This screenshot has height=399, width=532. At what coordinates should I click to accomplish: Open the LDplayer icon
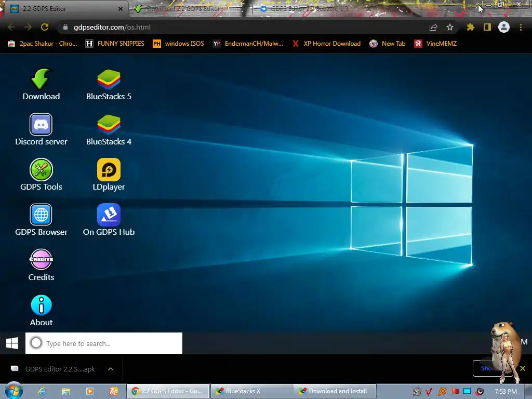click(x=109, y=169)
